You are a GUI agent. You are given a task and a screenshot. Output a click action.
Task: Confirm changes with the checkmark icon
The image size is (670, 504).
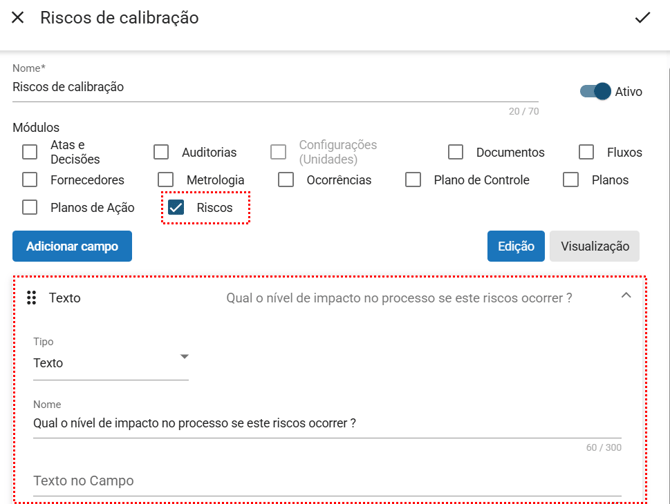642,18
